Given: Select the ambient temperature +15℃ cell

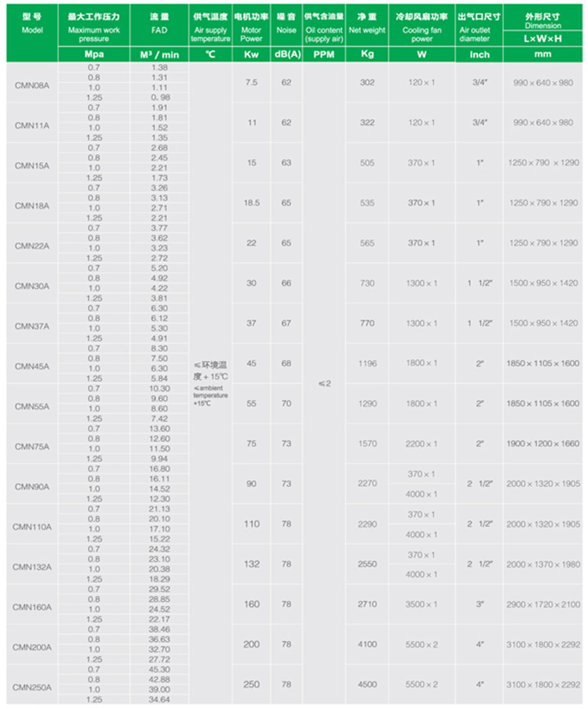Looking at the screenshot, I should [210, 382].
